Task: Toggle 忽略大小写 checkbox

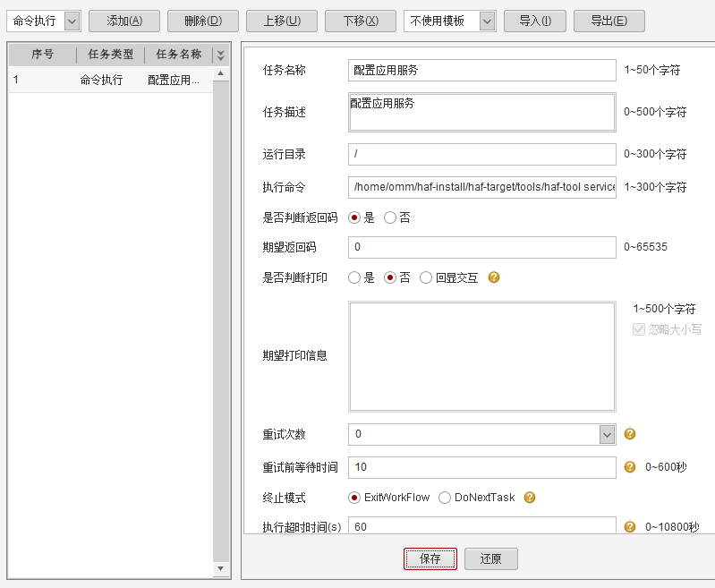Action: [x=639, y=329]
